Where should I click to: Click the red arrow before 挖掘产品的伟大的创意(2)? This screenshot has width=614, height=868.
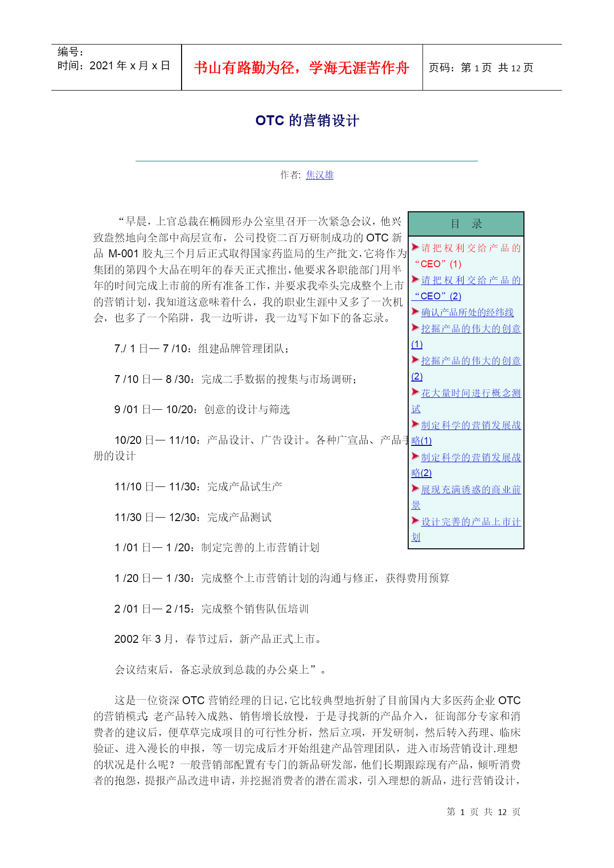point(415,360)
